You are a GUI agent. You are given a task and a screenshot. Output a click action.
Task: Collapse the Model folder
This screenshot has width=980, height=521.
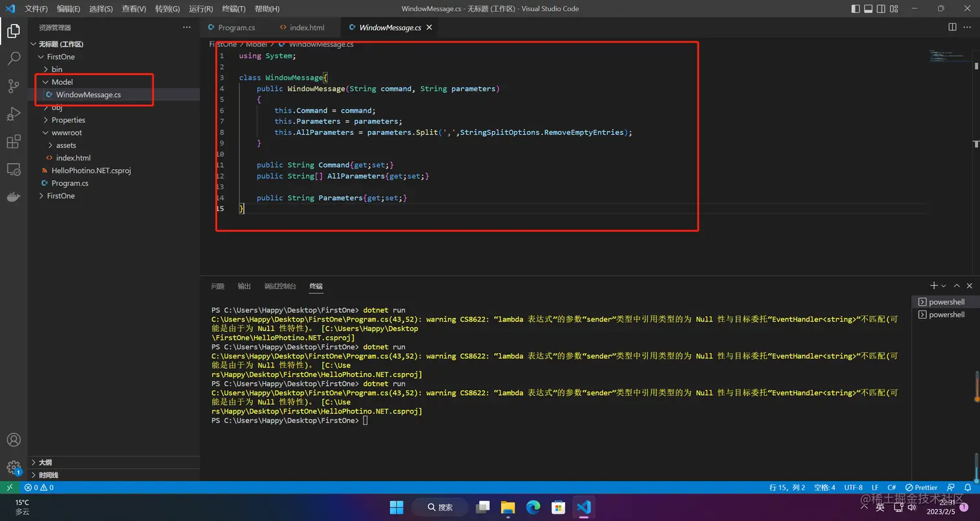click(x=114, y=82)
